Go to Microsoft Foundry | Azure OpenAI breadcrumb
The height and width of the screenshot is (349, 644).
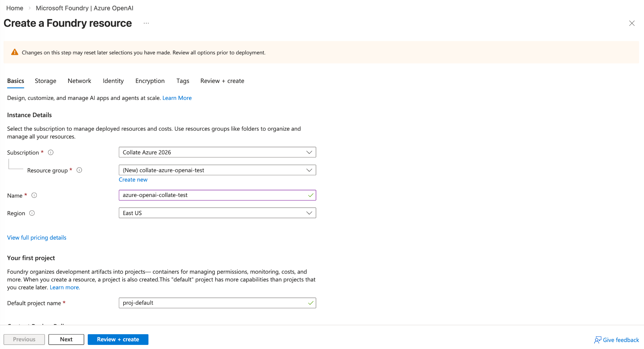(85, 8)
